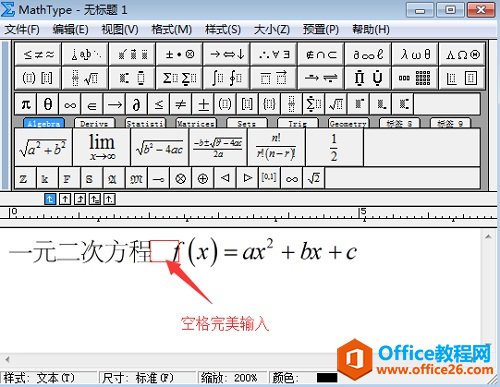Open the relational symbols palette (≤≠≈)
Screen dimensions: 500x387
coord(38,54)
